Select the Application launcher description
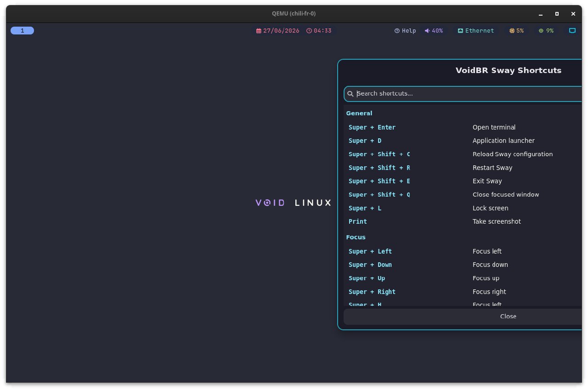Screen dimensions: 588x390 point(503,141)
